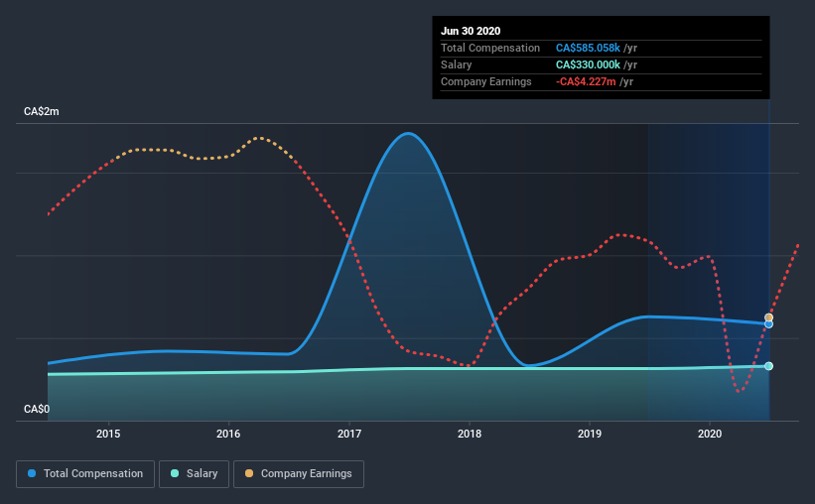815x504 pixels.
Task: Click the orange Company Earnings data point marker
Action: [768, 317]
